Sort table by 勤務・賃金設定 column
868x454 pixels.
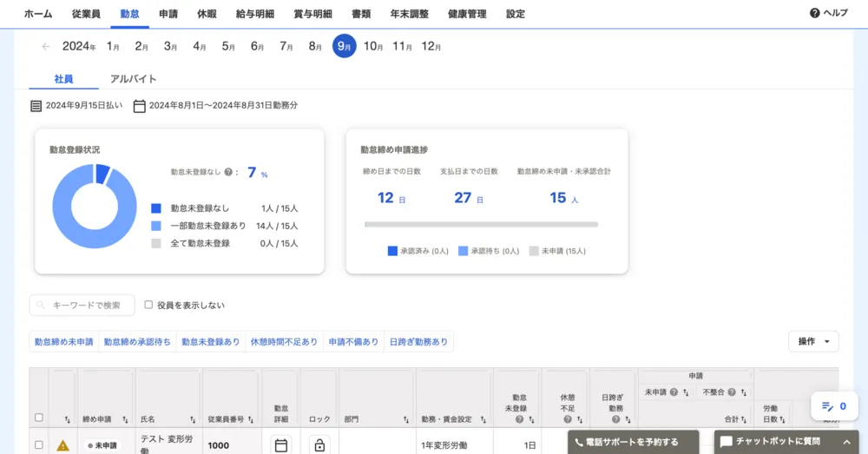483,419
